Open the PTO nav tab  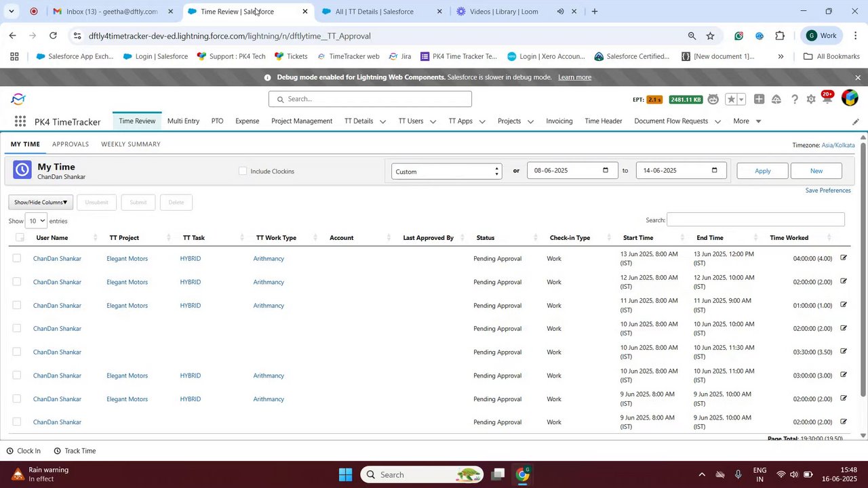point(217,121)
